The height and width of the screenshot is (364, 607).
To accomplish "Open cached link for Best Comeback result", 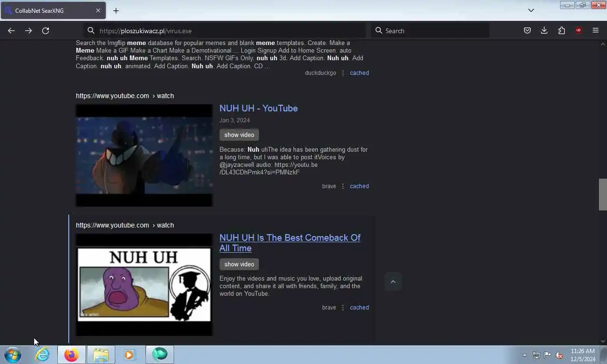I will (x=359, y=308).
